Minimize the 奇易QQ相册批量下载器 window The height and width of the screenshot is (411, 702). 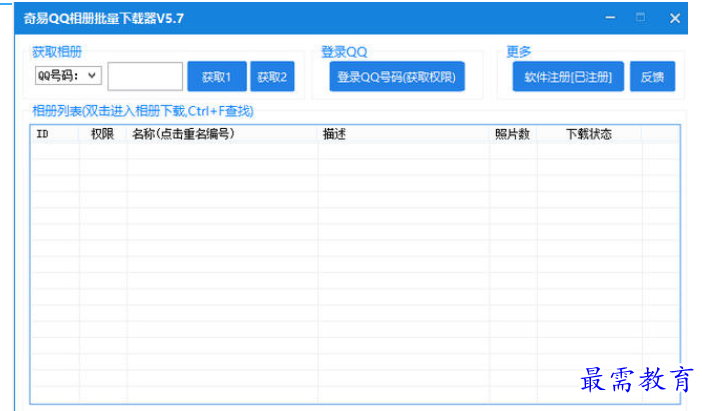click(610, 18)
